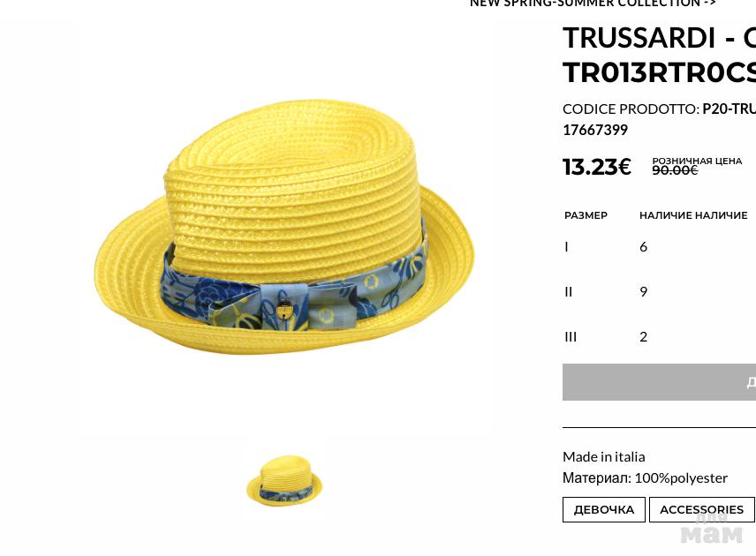The image size is (756, 556).
Task: Click availability quantity 6 for size I
Action: pyautogui.click(x=643, y=247)
